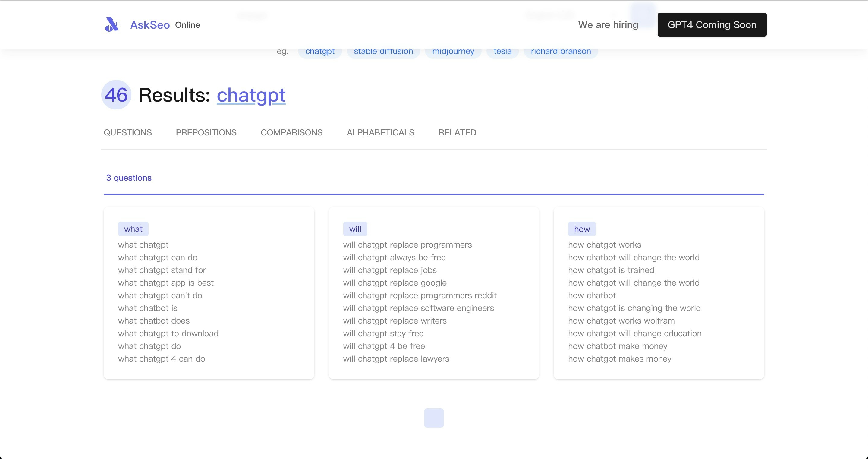This screenshot has width=868, height=459.
Task: Click 'will chatgpt replace programmers reddit'
Action: pos(420,296)
